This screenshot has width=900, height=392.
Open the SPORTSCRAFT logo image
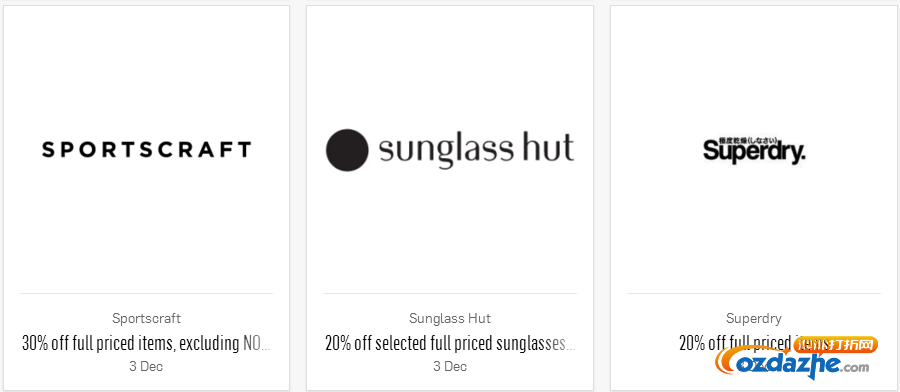[146, 150]
